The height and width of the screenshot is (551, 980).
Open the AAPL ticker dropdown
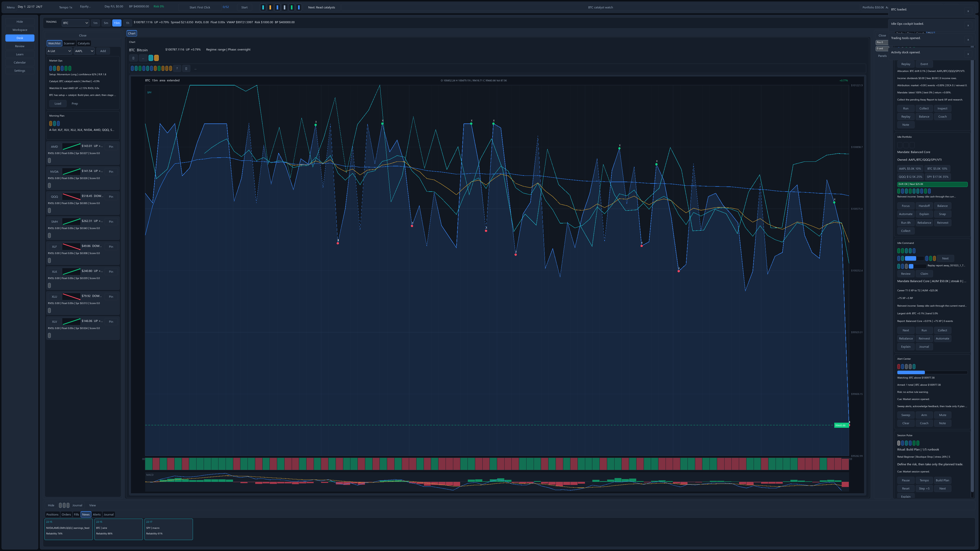84,51
